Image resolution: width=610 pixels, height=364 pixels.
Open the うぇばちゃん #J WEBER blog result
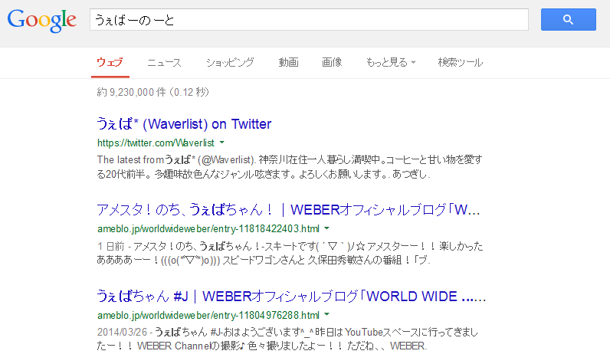291,297
